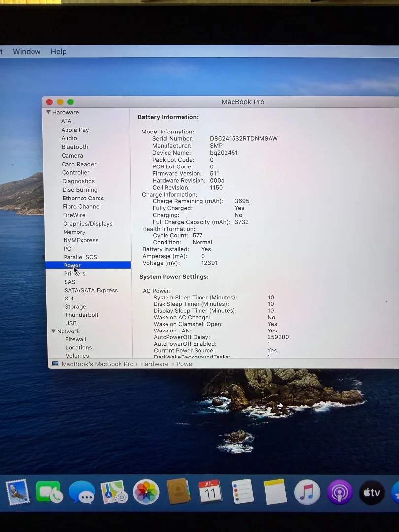Click the Voltage value 12391

click(x=209, y=263)
